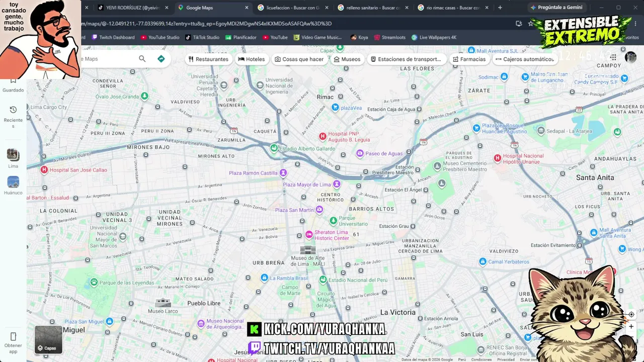Image resolution: width=644 pixels, height=362 pixels.
Task: Select the Hospital San José Callao marker
Action: (44, 170)
